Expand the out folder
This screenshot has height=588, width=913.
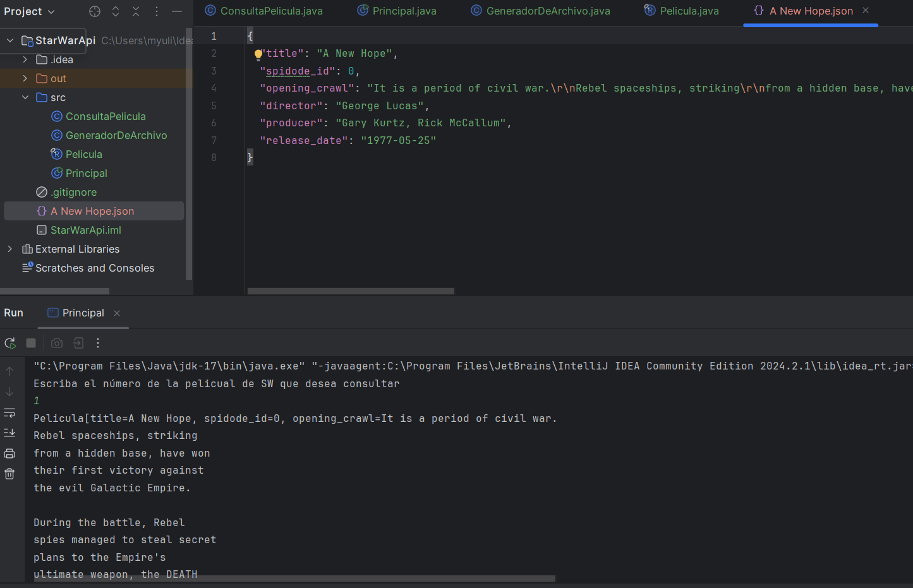tap(25, 78)
